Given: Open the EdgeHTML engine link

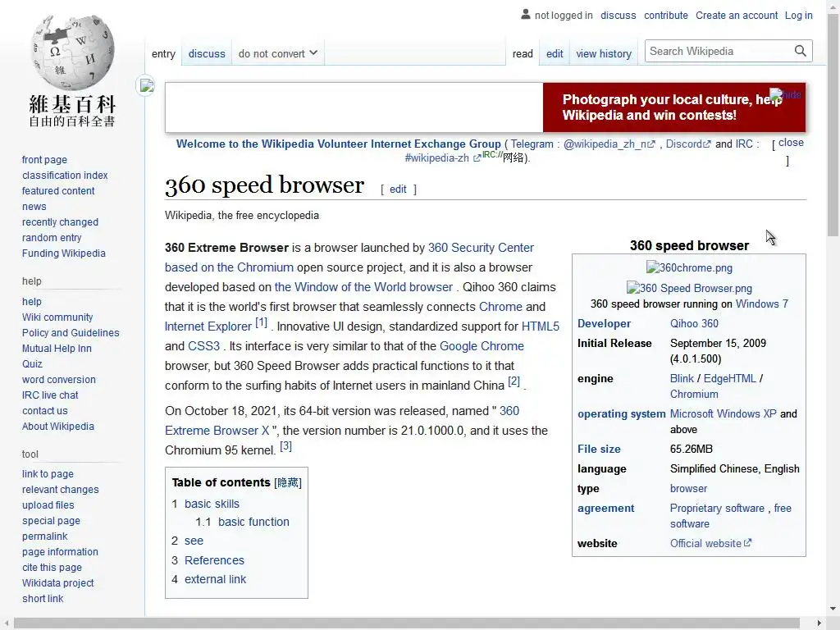Looking at the screenshot, I should pyautogui.click(x=729, y=378).
